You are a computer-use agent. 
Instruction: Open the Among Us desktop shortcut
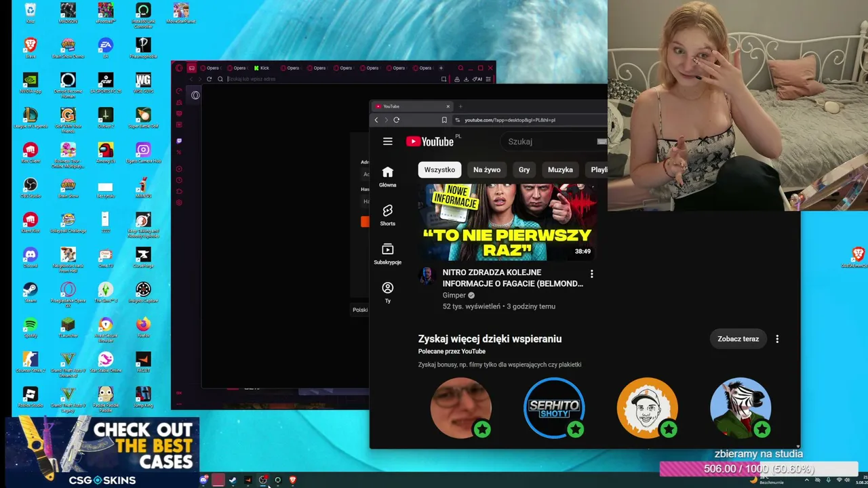105,152
